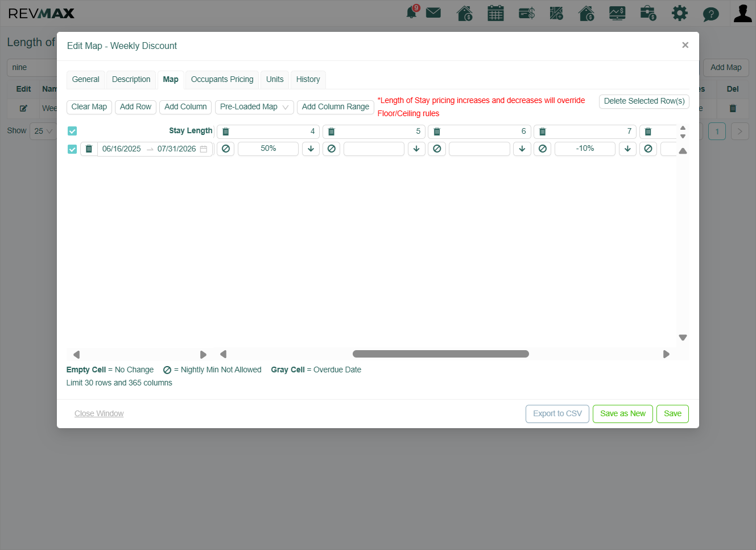This screenshot has width=756, height=550.
Task: Click the Save as New button
Action: tap(623, 414)
